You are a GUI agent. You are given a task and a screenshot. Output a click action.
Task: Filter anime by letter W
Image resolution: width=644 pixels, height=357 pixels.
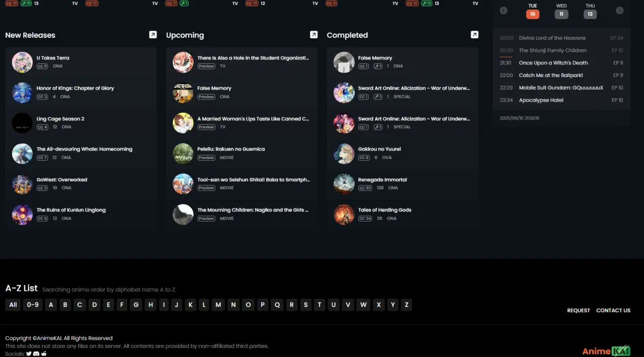tap(363, 305)
